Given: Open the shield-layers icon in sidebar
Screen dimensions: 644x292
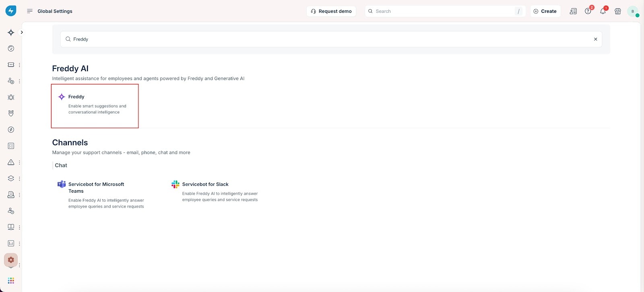Looking at the screenshot, I should [x=11, y=113].
